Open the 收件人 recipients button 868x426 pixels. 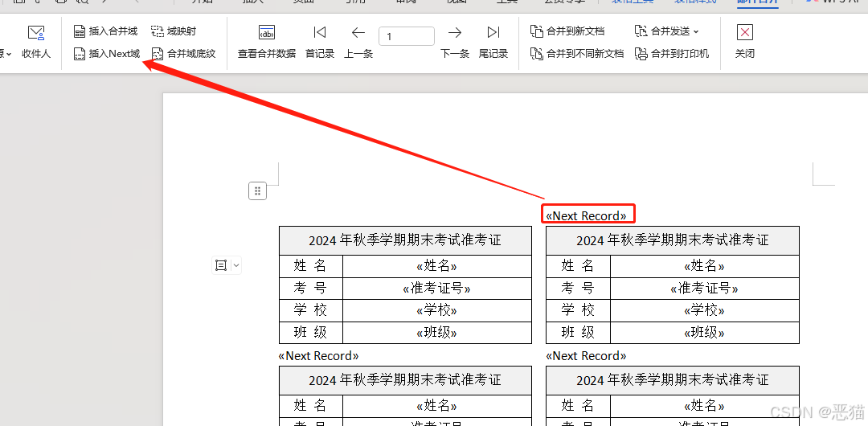[36, 43]
